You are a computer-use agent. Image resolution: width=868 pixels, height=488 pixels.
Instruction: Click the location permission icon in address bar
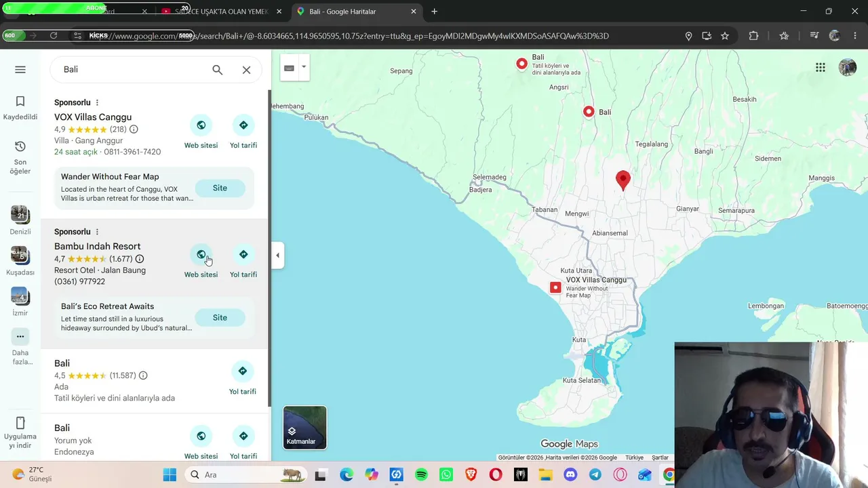[688, 36]
